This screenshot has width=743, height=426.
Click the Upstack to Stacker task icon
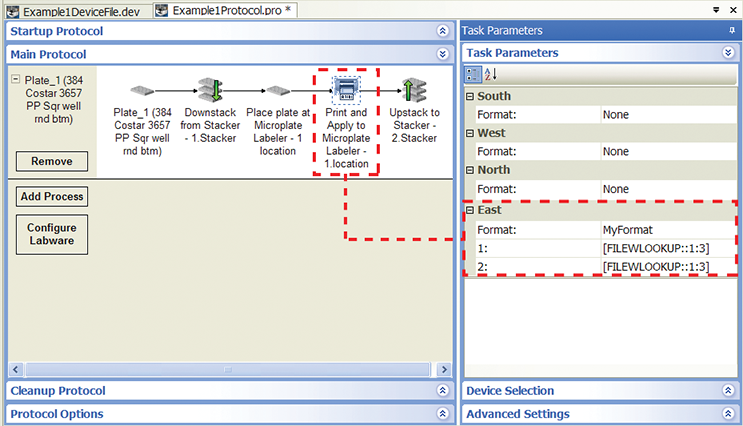(x=413, y=90)
